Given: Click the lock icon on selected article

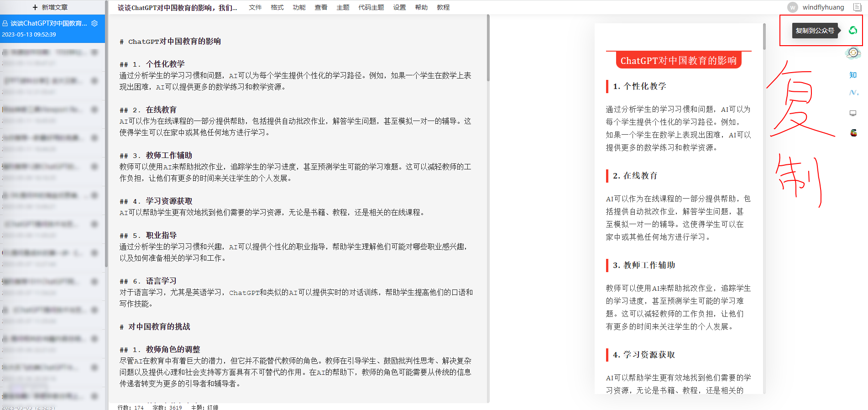Looking at the screenshot, I should coord(5,23).
